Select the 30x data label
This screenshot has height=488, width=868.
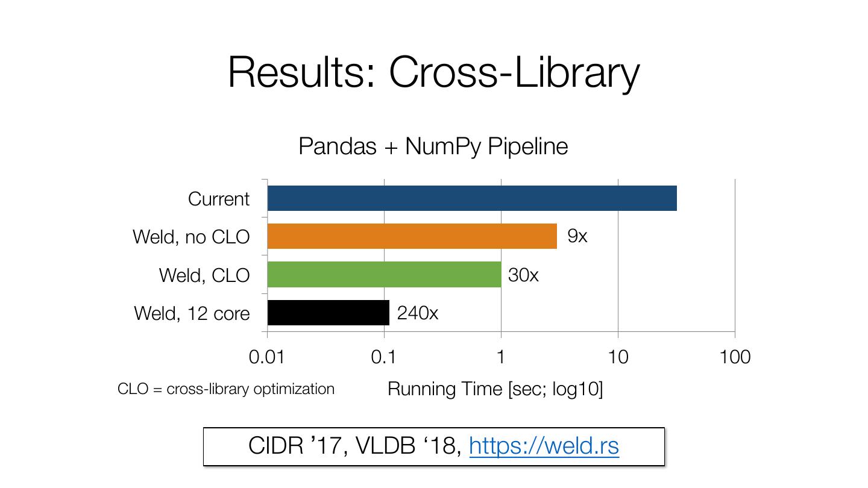(x=523, y=275)
